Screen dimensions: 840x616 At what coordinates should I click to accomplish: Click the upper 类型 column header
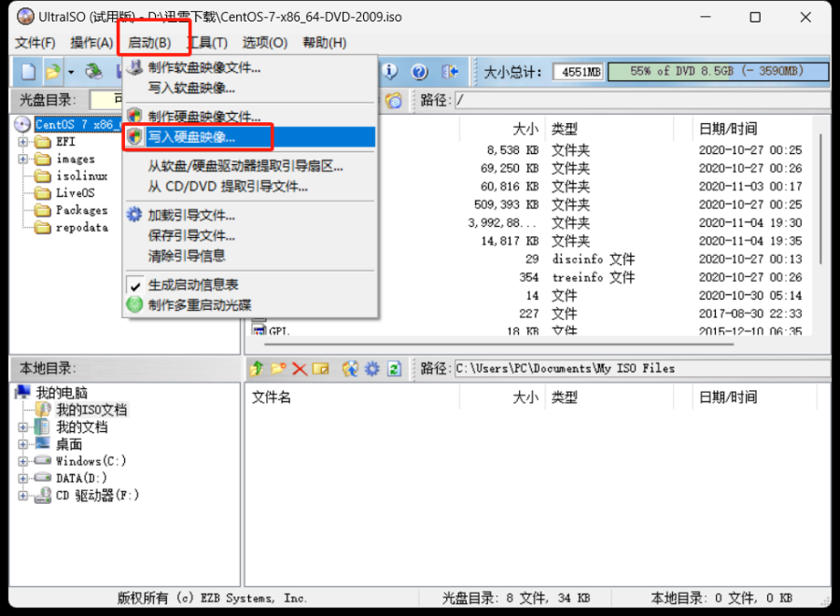click(x=609, y=129)
